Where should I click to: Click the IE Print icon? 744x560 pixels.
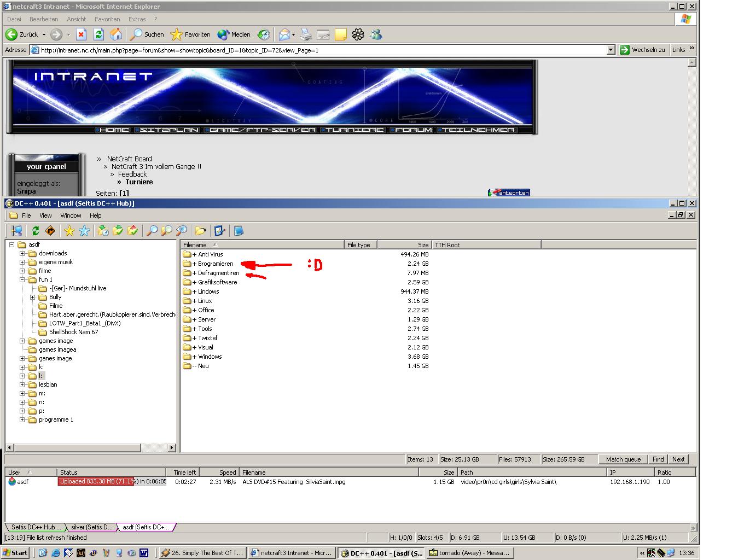coord(306,34)
